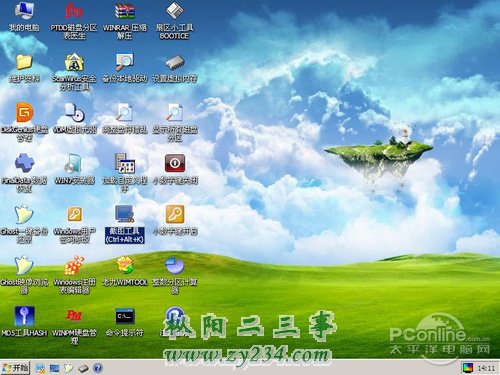Click the red numeric keypad off icon
This screenshot has width=500, height=375.
click(x=175, y=163)
